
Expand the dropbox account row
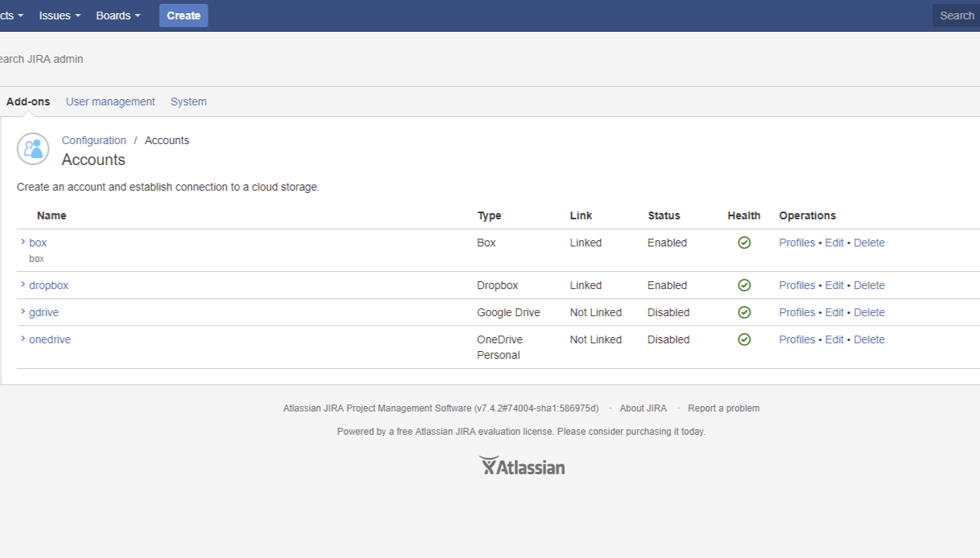(x=22, y=285)
